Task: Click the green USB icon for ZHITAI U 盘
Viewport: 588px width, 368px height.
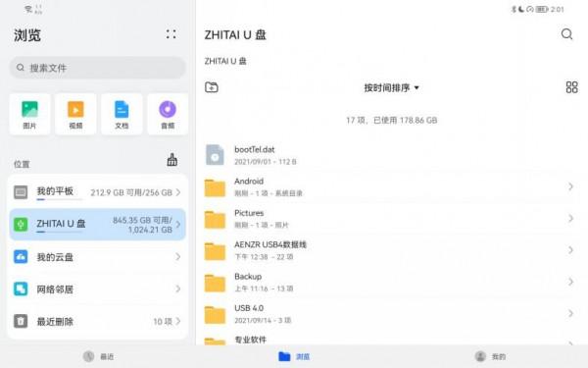Action: pos(21,224)
